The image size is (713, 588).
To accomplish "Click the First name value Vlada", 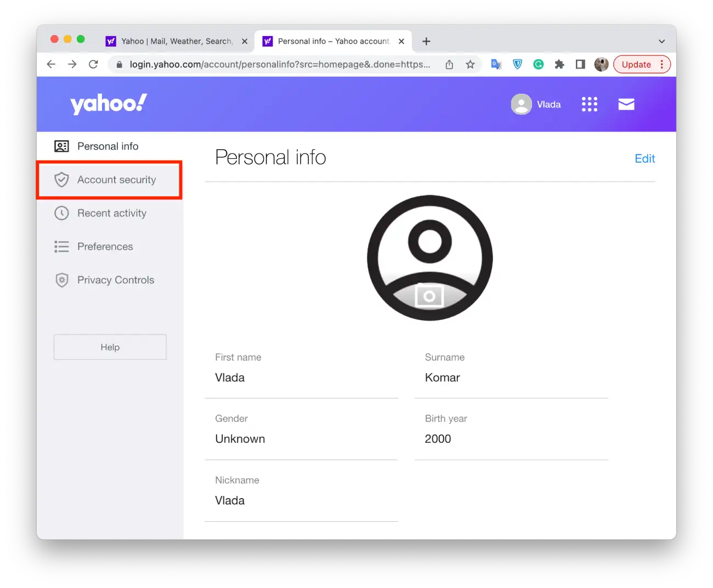I will tap(230, 378).
